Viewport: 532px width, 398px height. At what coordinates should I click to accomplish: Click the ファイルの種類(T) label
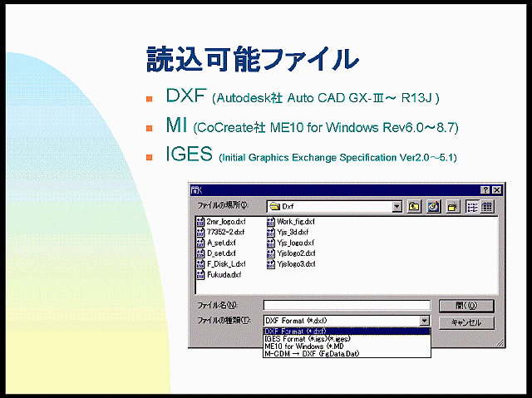pyautogui.click(x=224, y=321)
